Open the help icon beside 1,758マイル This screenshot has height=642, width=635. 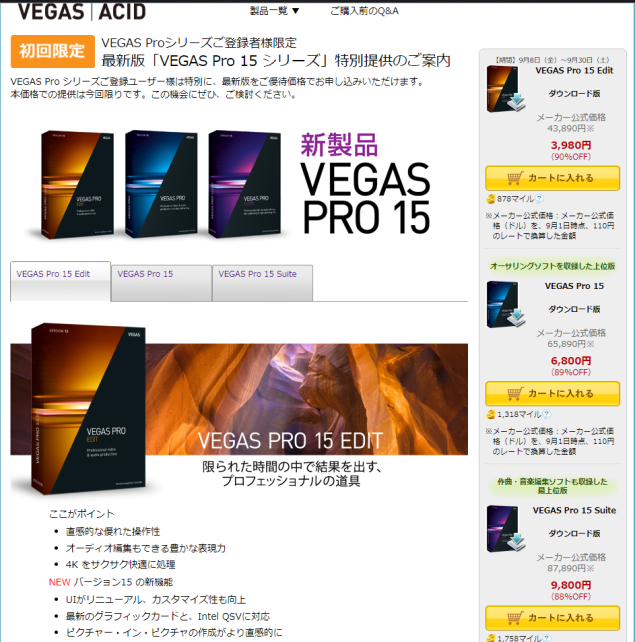[547, 638]
